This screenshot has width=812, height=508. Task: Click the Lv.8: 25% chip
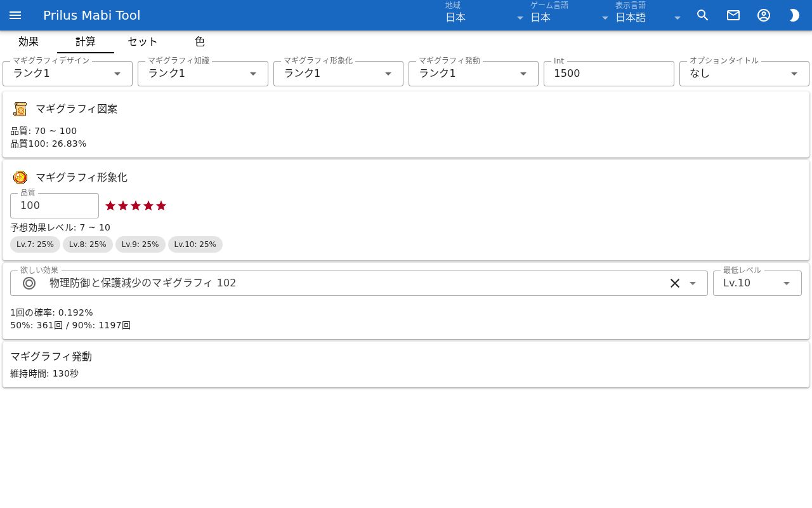(x=88, y=244)
